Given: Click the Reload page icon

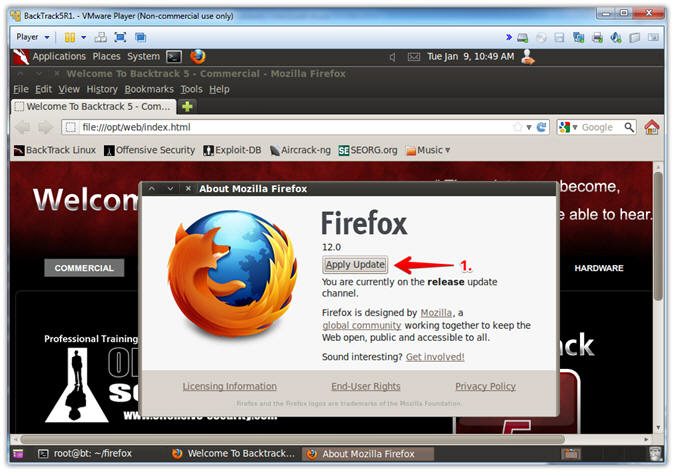Looking at the screenshot, I should pos(541,127).
